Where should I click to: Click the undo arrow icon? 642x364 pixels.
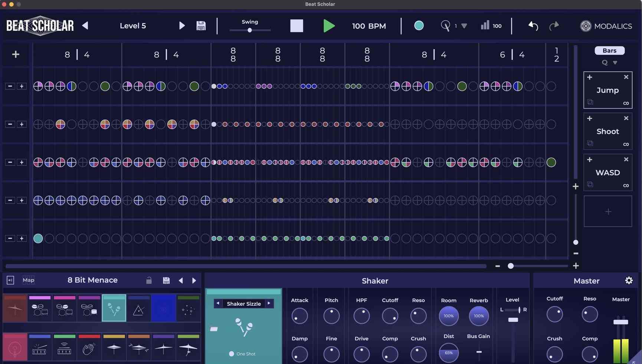(x=533, y=26)
